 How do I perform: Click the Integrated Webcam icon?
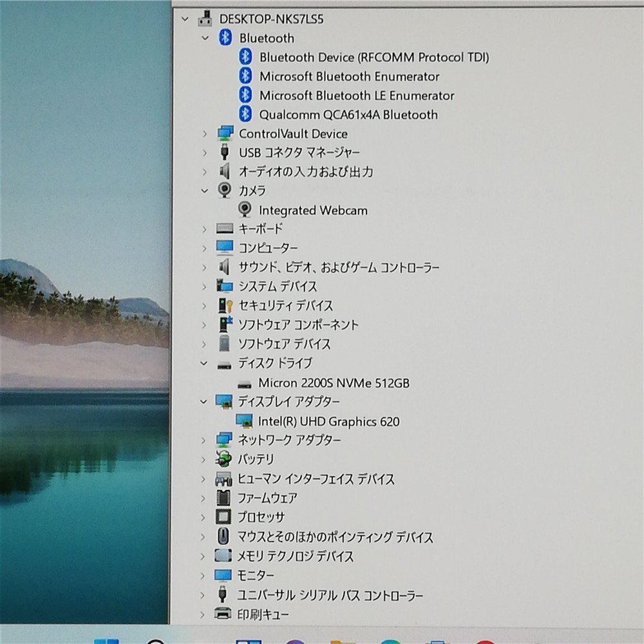click(245, 210)
